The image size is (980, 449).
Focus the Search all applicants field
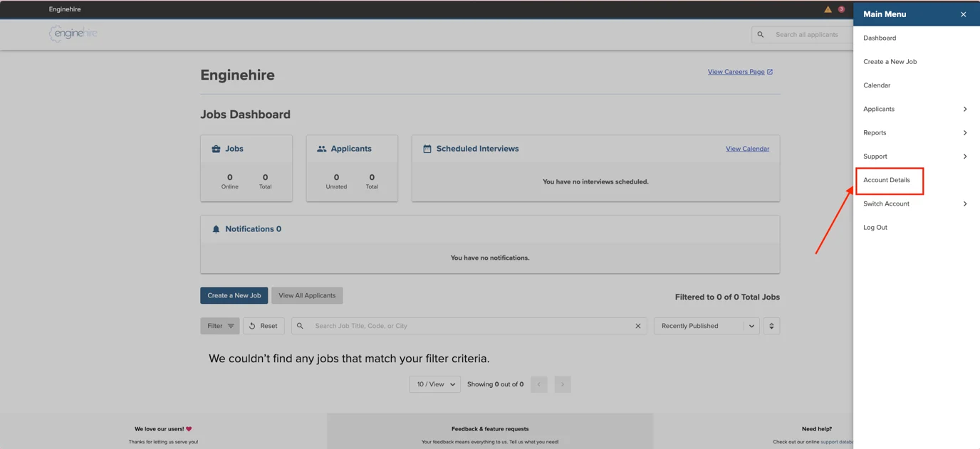pos(808,34)
